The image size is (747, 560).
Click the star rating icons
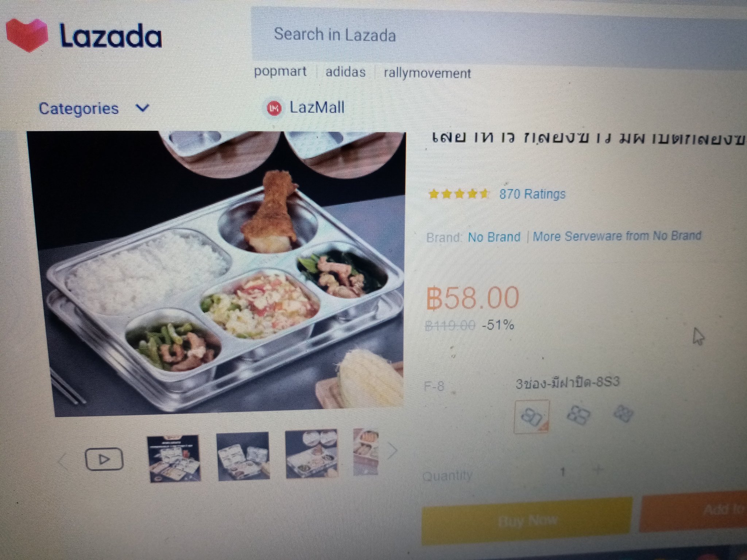point(459,194)
